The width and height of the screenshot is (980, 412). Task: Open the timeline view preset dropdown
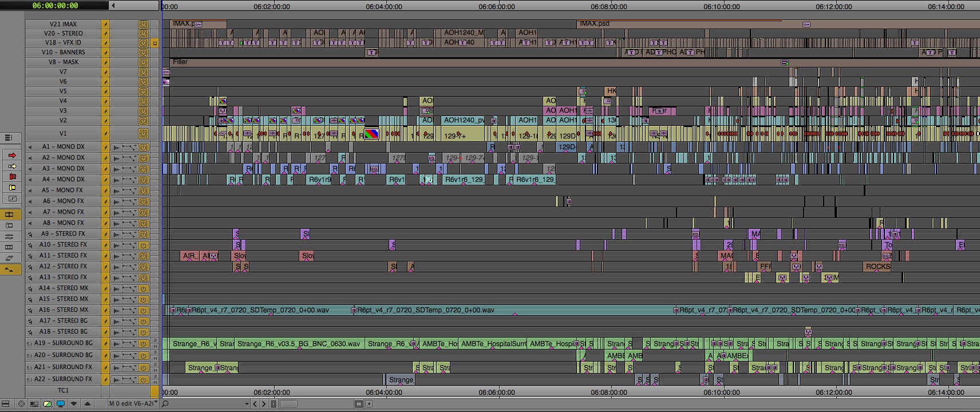(132, 404)
